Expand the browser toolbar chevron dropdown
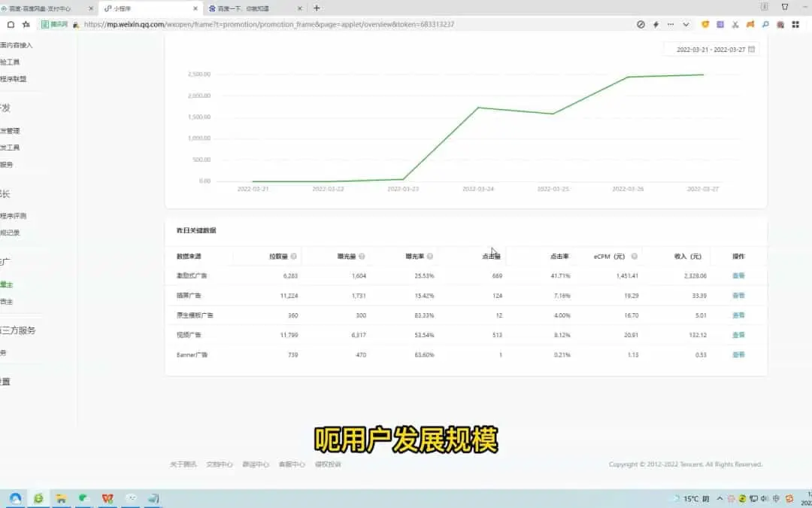Viewport: 812px width, 508px height. coord(686,24)
